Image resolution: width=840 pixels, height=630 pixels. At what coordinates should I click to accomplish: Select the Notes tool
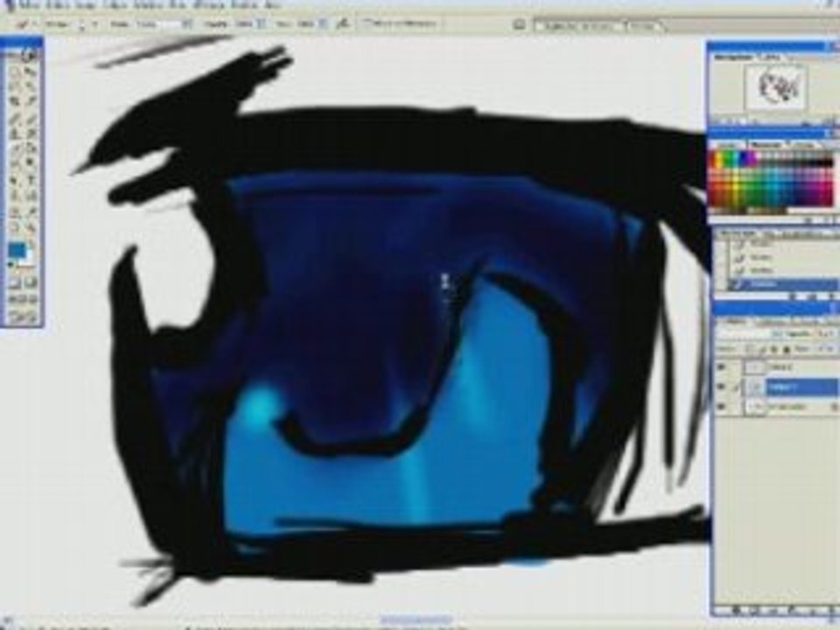click(15, 213)
